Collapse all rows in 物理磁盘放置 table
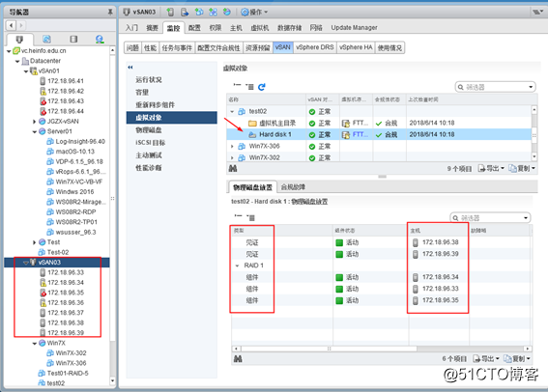This screenshot has height=392, width=548. [239, 217]
